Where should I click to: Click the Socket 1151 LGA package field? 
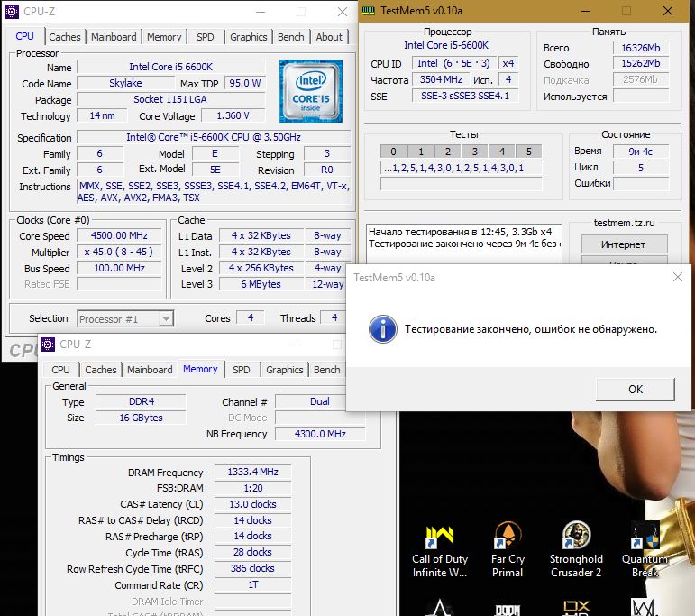pyautogui.click(x=170, y=99)
